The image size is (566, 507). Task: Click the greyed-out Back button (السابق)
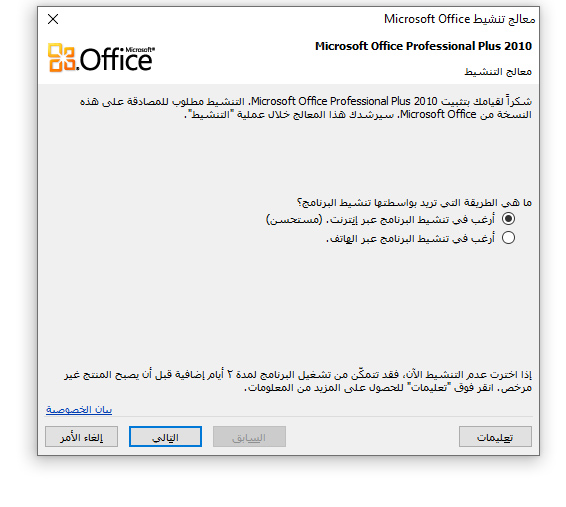(249, 437)
